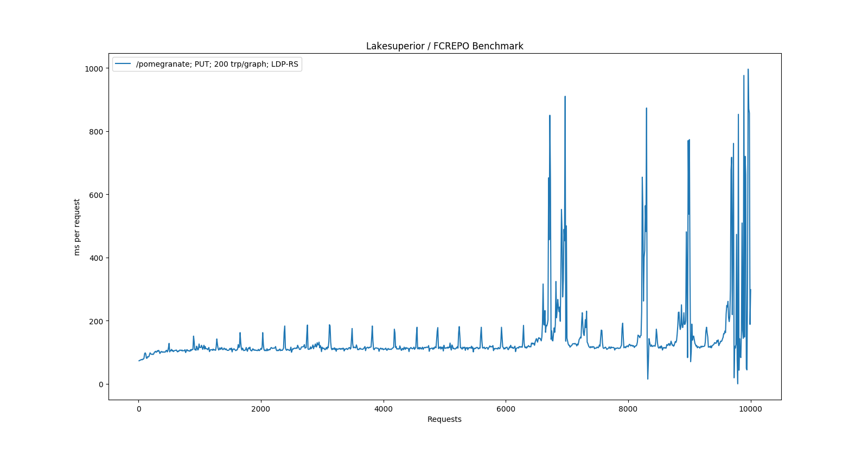Image resolution: width=868 pixels, height=449 pixels.
Task: Click the y-axis tick label '400'
Action: 96,258
